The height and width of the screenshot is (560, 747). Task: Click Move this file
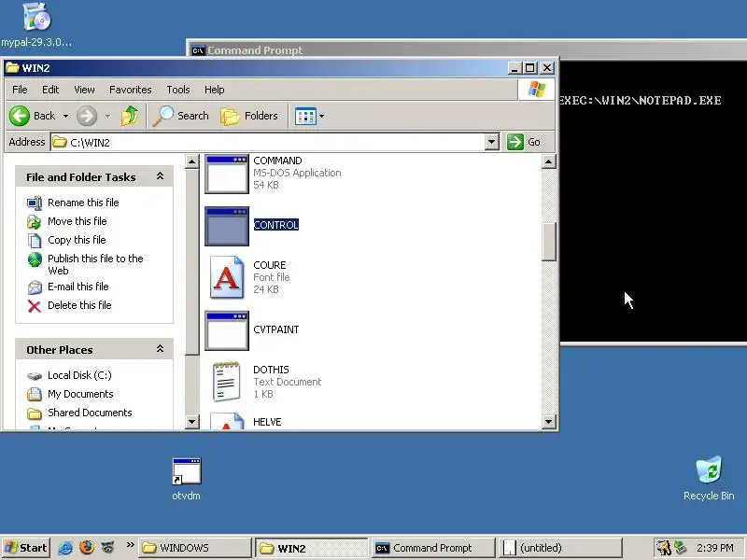pyautogui.click(x=78, y=221)
